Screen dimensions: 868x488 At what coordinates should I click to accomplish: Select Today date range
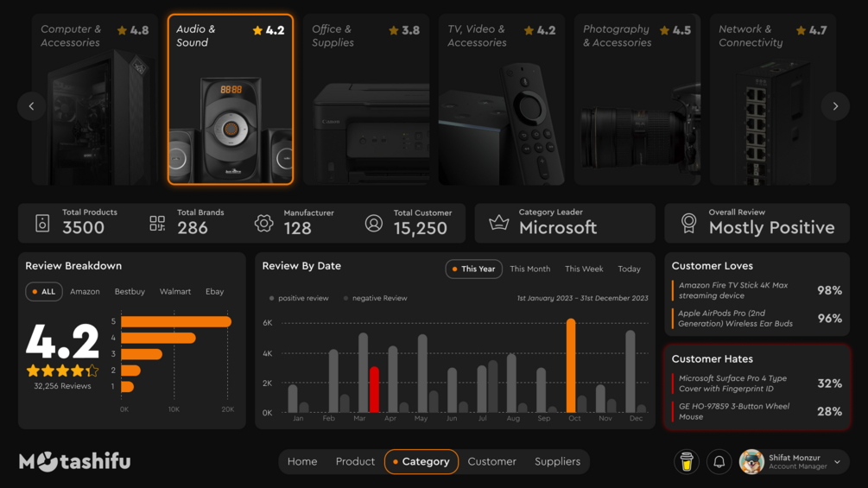[x=629, y=269]
